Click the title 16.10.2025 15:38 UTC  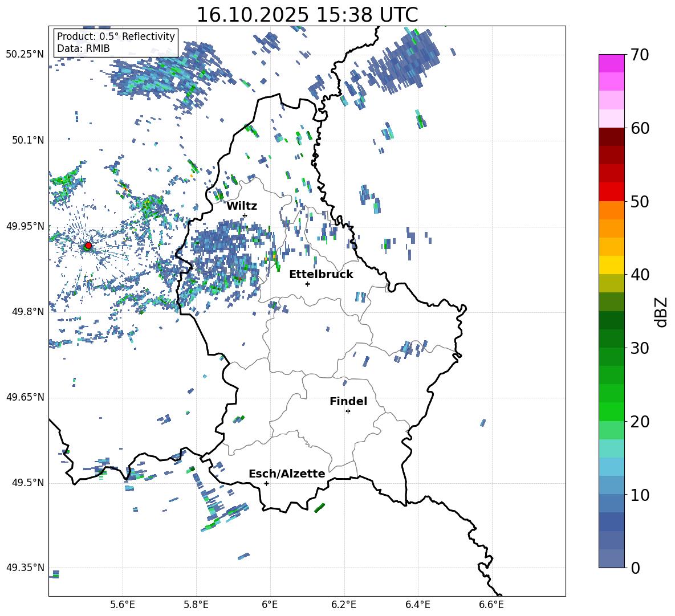coord(307,15)
